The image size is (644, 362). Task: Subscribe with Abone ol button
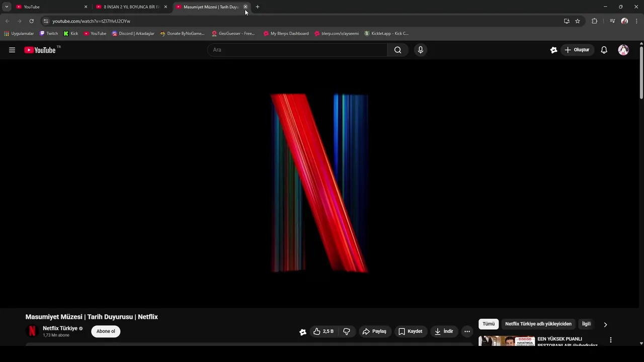pos(106,331)
